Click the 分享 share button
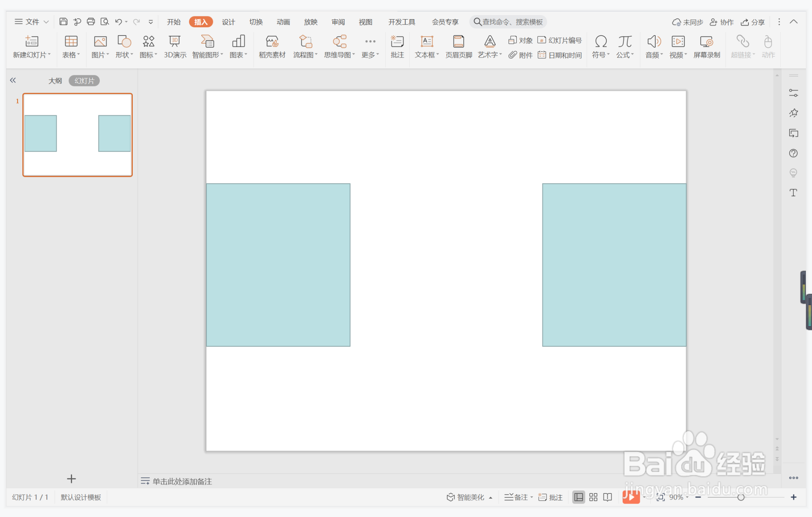Image resolution: width=812 pixels, height=517 pixels. pyautogui.click(x=753, y=22)
